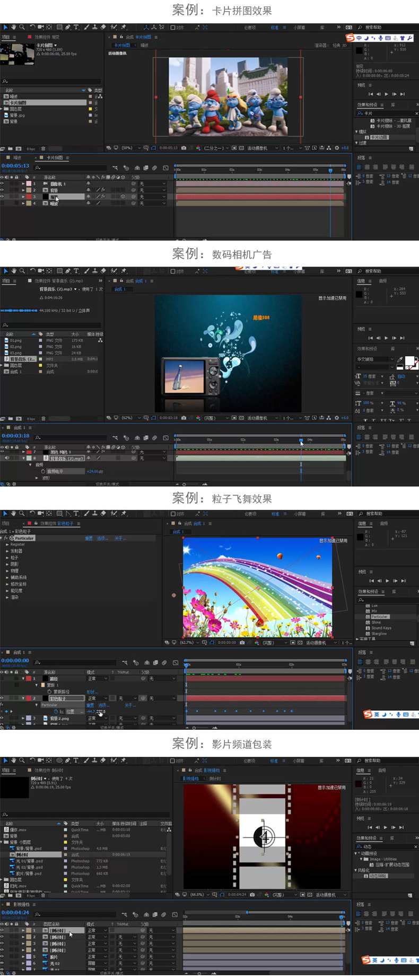The image size is (419, 980).
Task: Expand the 波形 property in 数码相机广告 timeline
Action: click(x=37, y=478)
